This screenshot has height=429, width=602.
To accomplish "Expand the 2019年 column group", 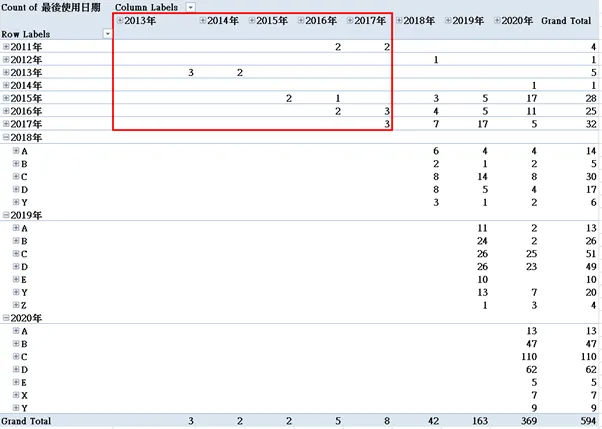I will click(448, 20).
